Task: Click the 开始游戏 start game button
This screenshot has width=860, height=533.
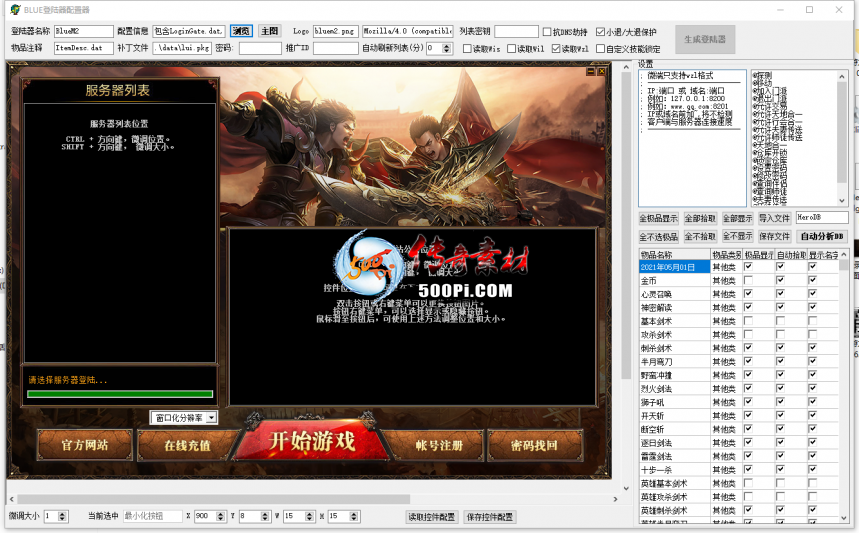Action: [312, 441]
